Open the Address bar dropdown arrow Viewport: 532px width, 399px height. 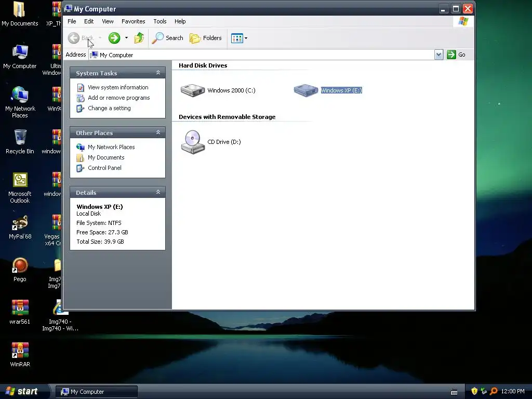[x=438, y=55]
